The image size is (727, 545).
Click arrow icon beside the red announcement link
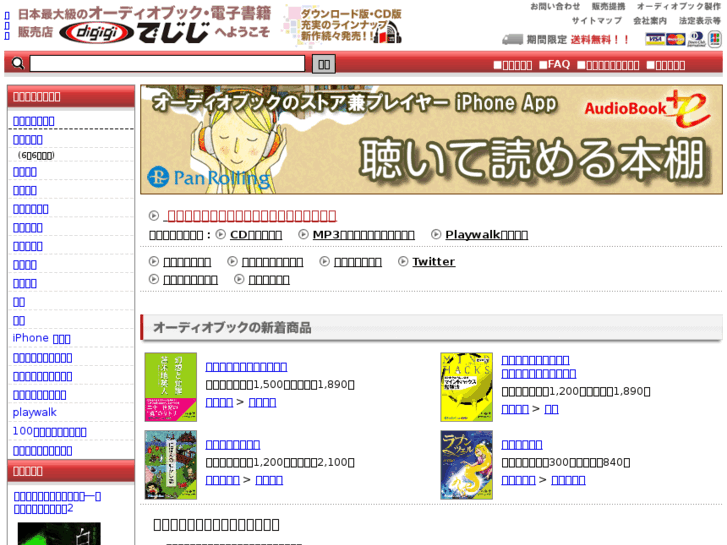pos(153,216)
